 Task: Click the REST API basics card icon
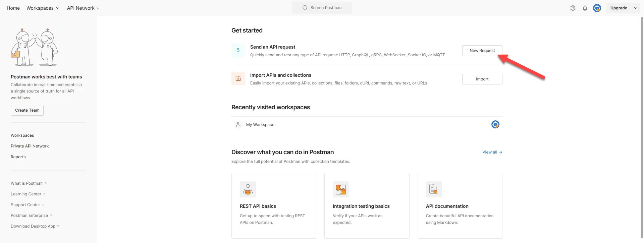coord(248,189)
